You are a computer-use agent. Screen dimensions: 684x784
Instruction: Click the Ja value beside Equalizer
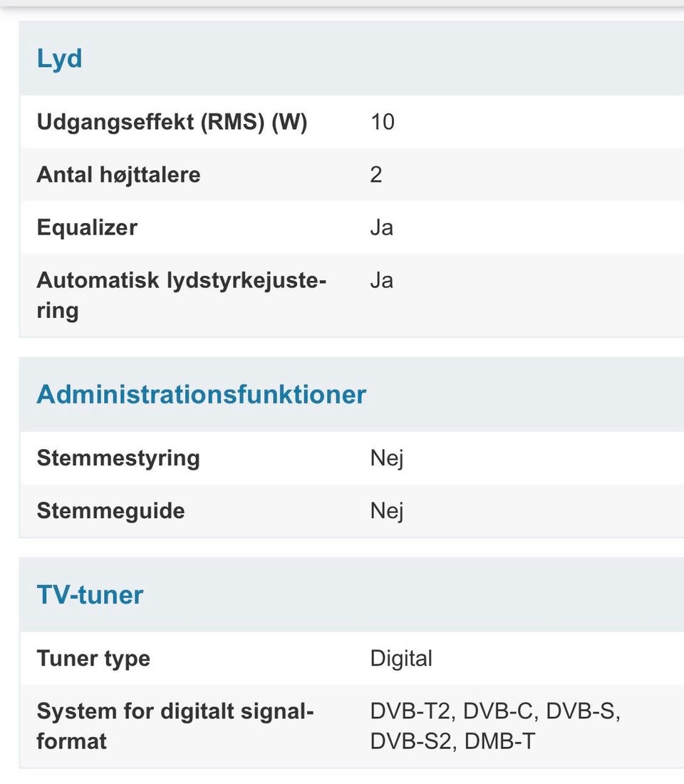(381, 227)
